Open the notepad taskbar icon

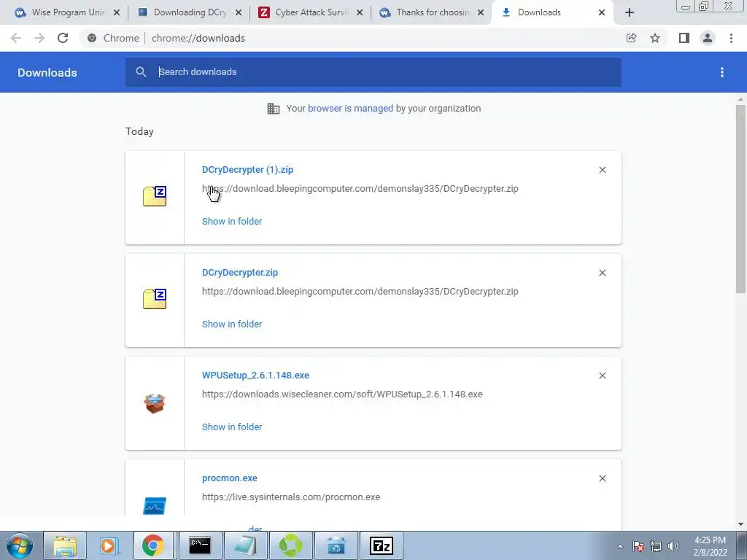[245, 545]
